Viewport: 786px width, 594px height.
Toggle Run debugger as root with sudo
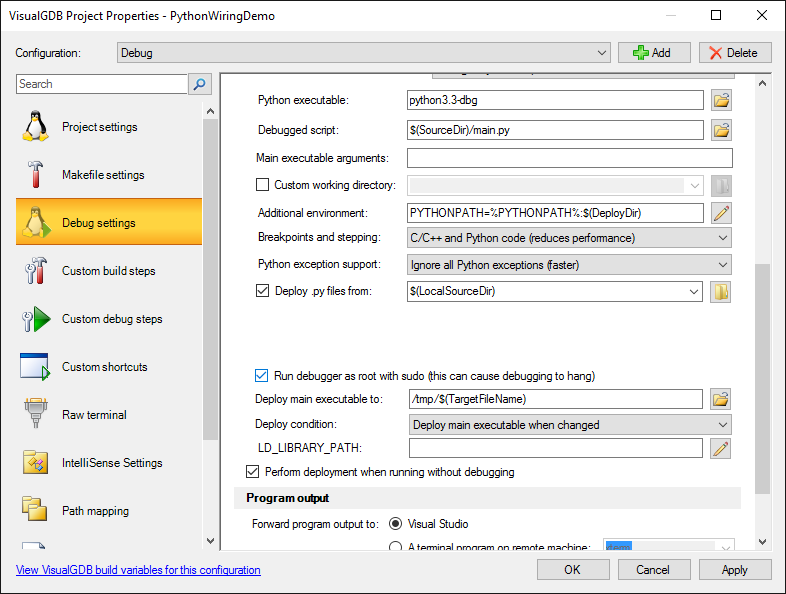[x=261, y=375]
